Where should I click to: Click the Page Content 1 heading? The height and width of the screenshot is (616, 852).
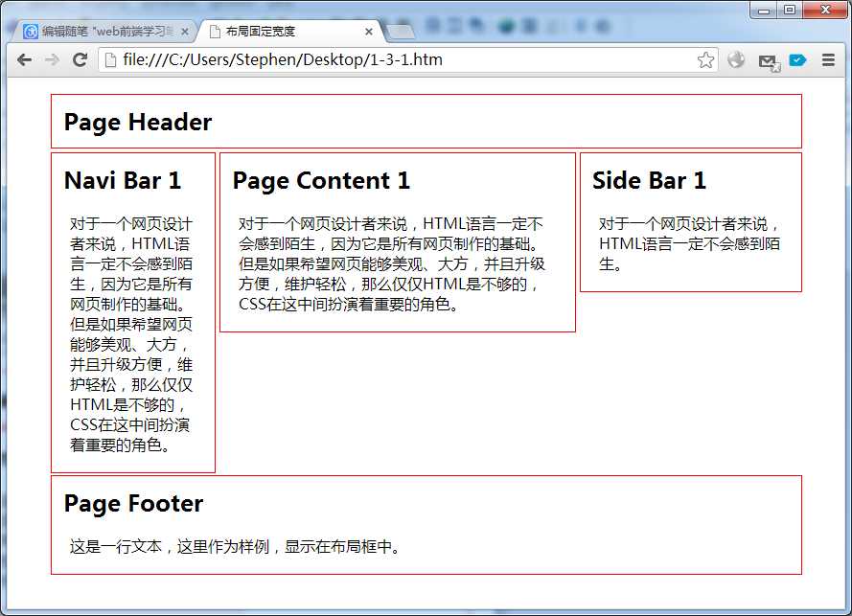(x=321, y=181)
